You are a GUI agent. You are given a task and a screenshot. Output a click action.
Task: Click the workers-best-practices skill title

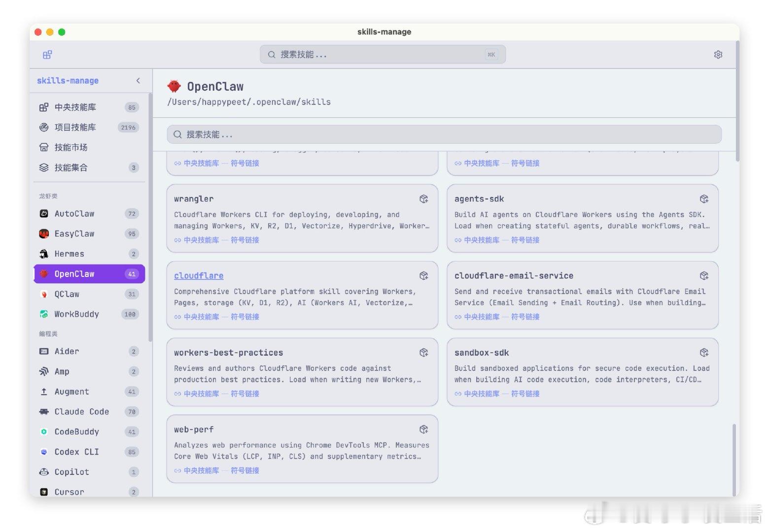click(229, 353)
